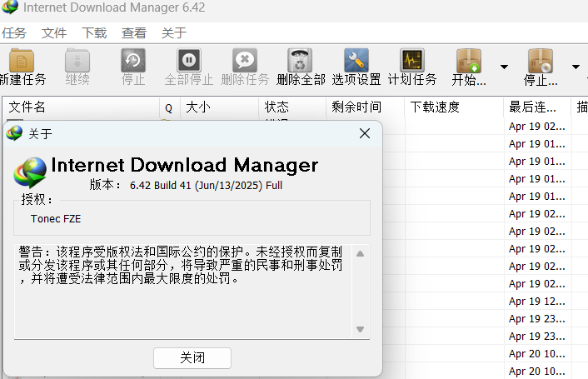The image size is (588, 379).
Task: Click the 开始... queue start icon
Action: [469, 60]
